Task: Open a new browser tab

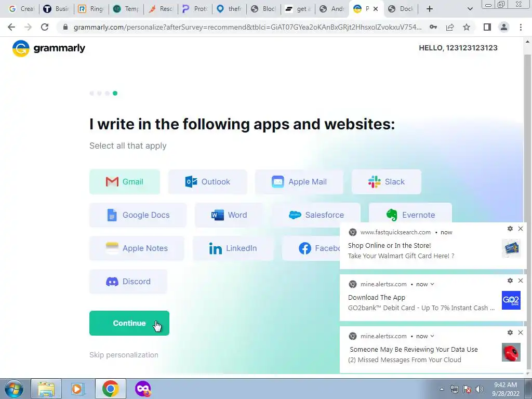Action: pyautogui.click(x=430, y=9)
